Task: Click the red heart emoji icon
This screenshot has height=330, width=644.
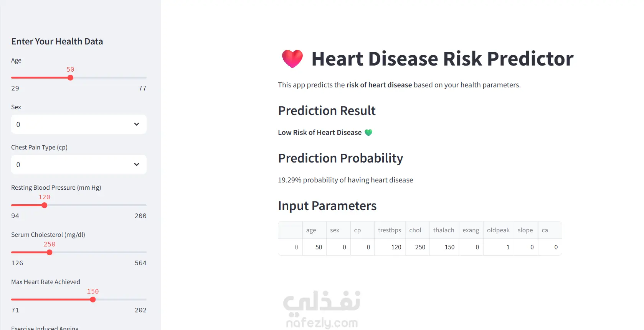Action: [292, 59]
